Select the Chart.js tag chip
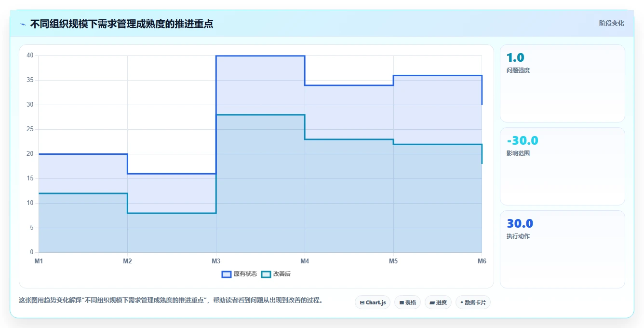 point(373,302)
